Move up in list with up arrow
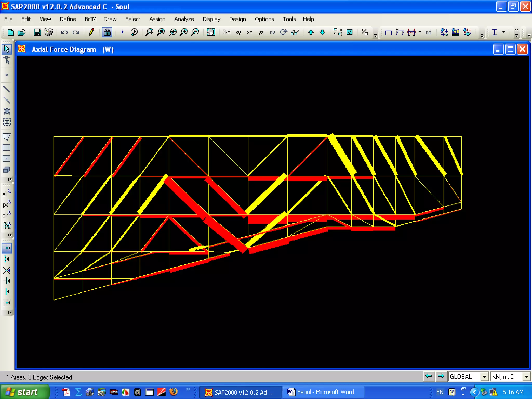The width and height of the screenshot is (532, 399). pyautogui.click(x=311, y=32)
